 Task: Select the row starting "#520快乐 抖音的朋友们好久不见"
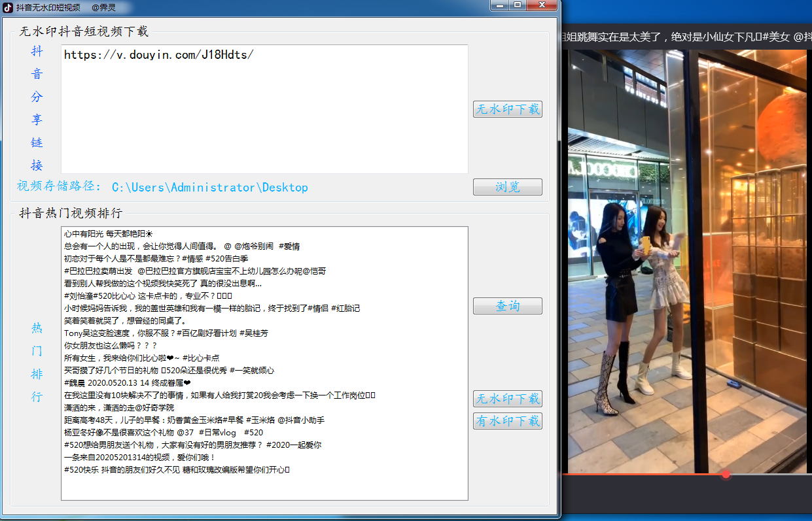tap(264, 469)
